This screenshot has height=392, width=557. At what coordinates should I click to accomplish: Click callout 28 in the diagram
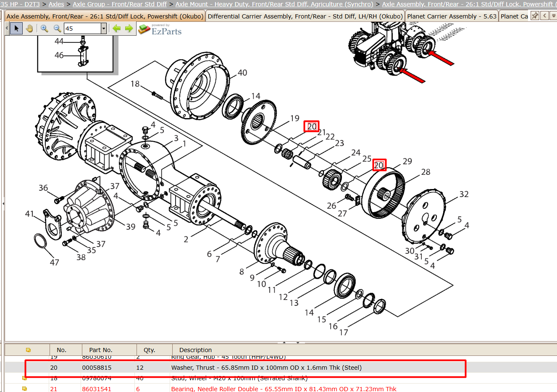pyautogui.click(x=426, y=172)
